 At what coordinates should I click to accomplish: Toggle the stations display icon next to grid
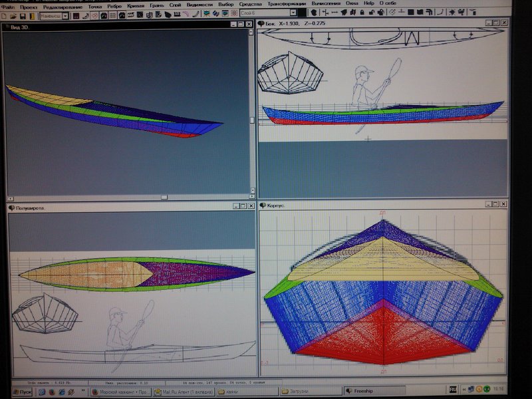(122, 16)
